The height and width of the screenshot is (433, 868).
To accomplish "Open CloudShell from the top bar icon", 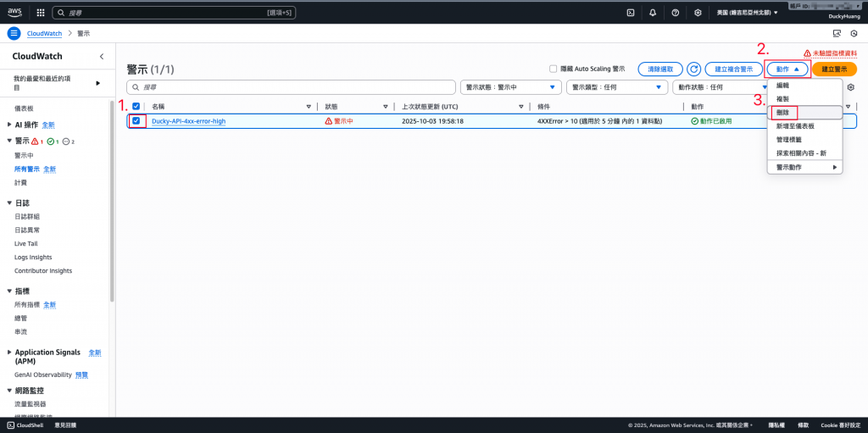I will (630, 12).
